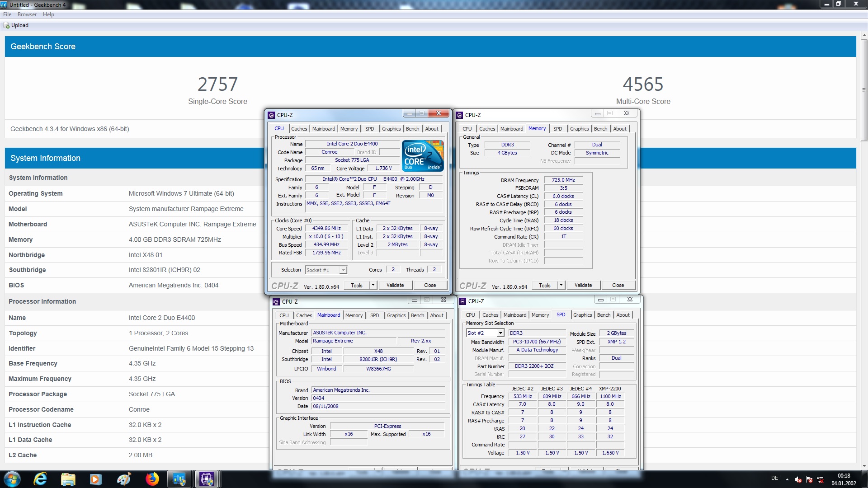Expand Tools dropdown arrow in CPU window
This screenshot has height=488, width=868.
point(373,285)
